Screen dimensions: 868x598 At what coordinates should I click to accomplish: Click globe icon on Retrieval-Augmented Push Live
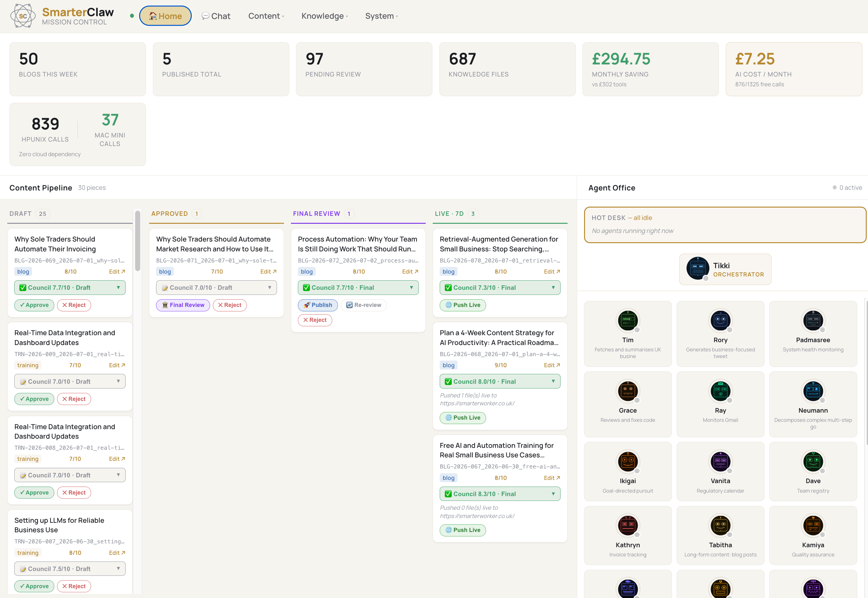coord(449,305)
